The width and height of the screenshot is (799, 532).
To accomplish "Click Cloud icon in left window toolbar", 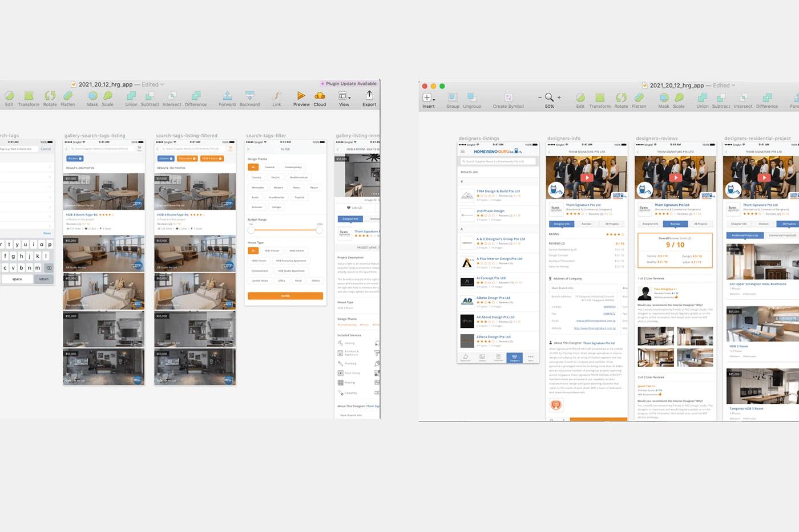I will click(x=320, y=95).
